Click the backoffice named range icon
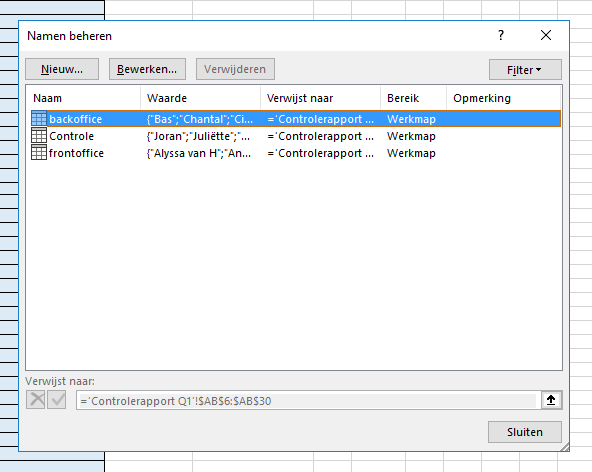The image size is (592, 472). pyautogui.click(x=39, y=119)
